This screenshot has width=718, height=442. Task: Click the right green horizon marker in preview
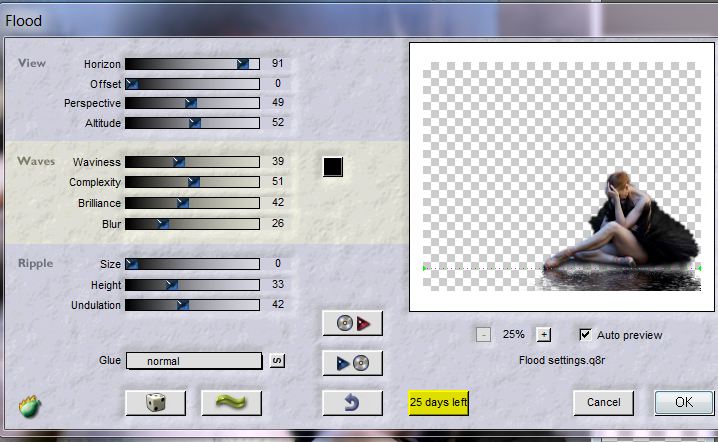tap(699, 268)
